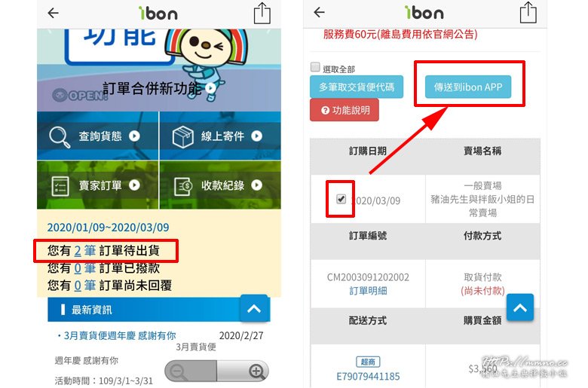Viewport: 588px width, 388px height.
Task: Click the zoom-out magnifier minus icon
Action: pyautogui.click(x=177, y=372)
